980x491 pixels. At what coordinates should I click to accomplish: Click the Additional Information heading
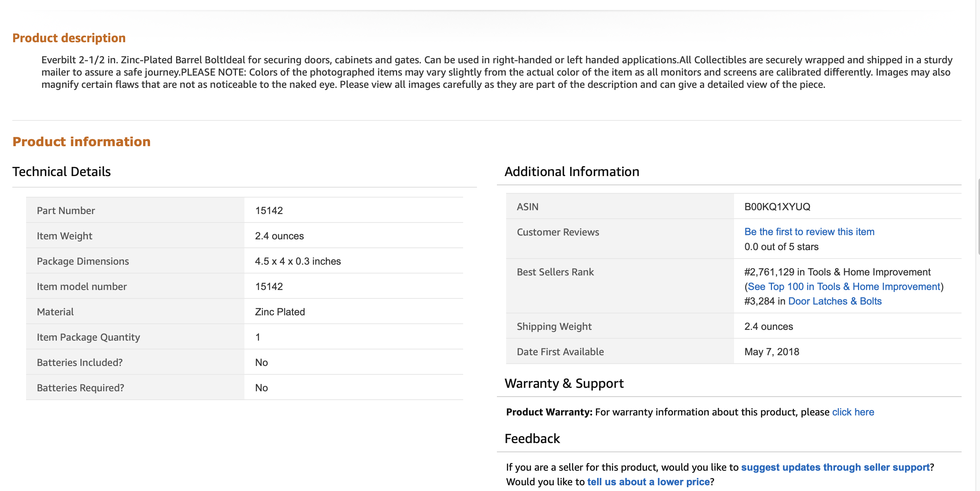pyautogui.click(x=571, y=171)
